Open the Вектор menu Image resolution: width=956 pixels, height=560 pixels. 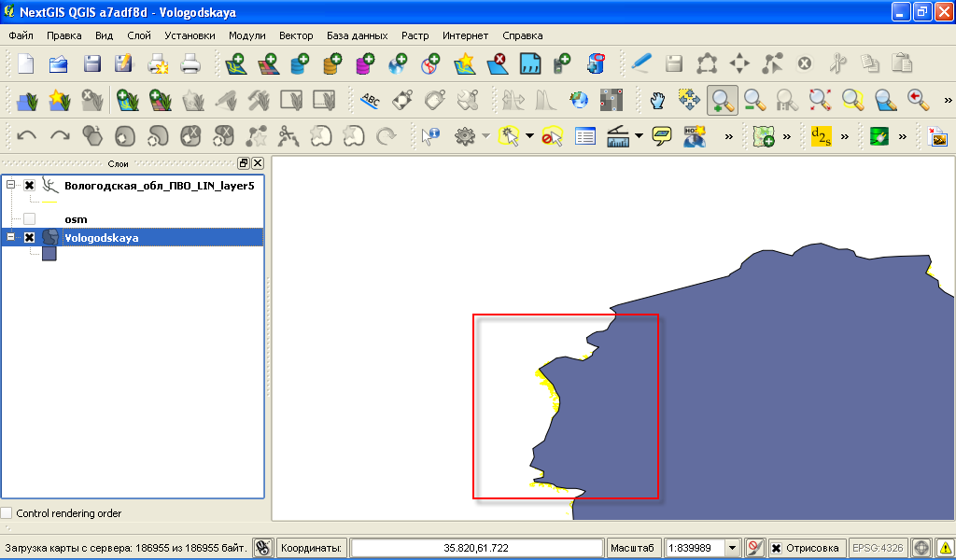296,35
